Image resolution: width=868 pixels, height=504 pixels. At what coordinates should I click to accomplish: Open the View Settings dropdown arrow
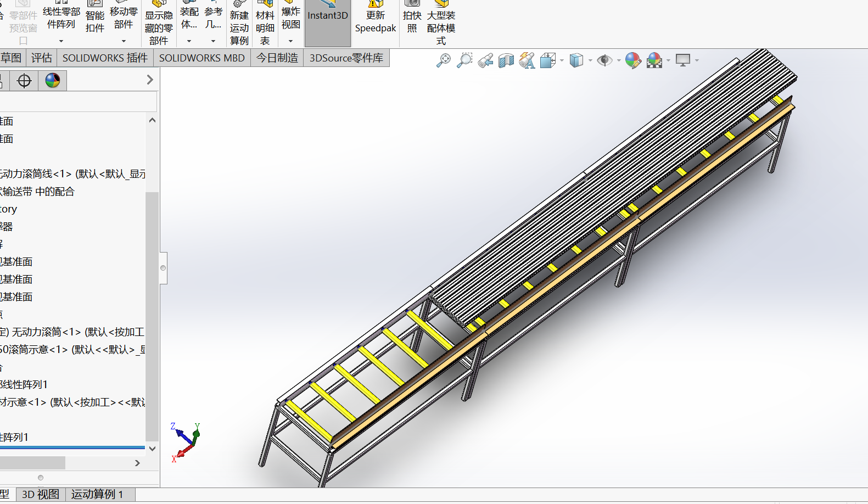697,60
